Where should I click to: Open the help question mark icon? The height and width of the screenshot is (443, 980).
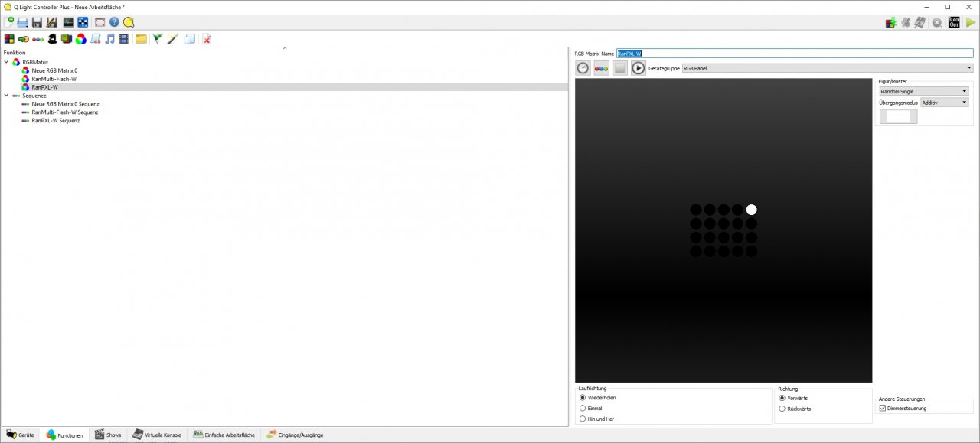point(114,22)
